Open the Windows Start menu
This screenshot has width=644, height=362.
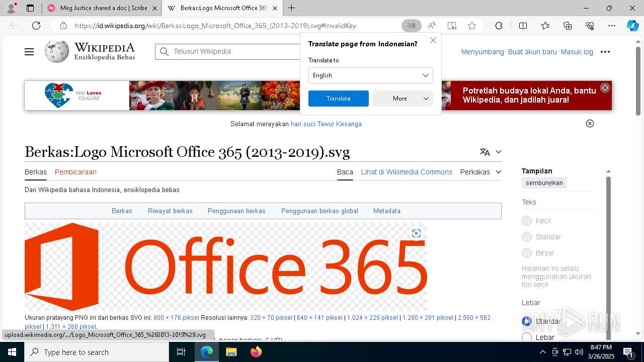click(12, 352)
